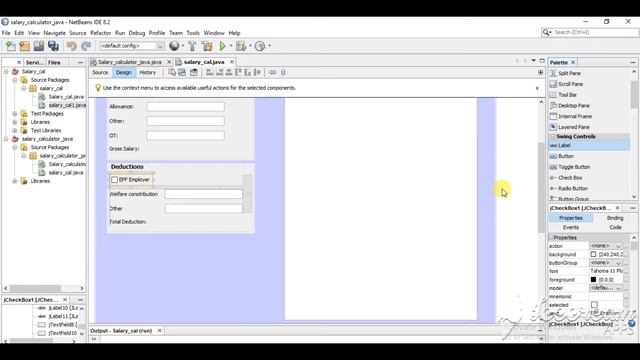The width and height of the screenshot is (640, 360).
Task: Open the buttonGroup property dropdown
Action: [606, 263]
